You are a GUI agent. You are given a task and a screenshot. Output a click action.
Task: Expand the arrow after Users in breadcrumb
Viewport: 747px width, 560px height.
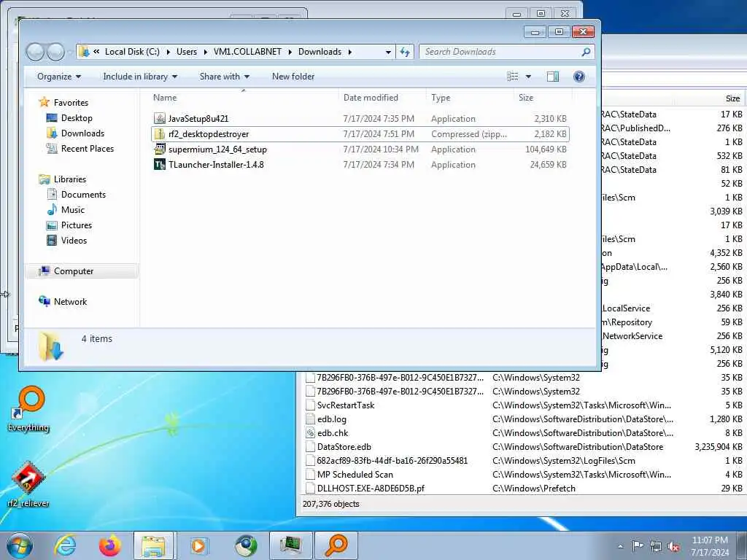(205, 52)
